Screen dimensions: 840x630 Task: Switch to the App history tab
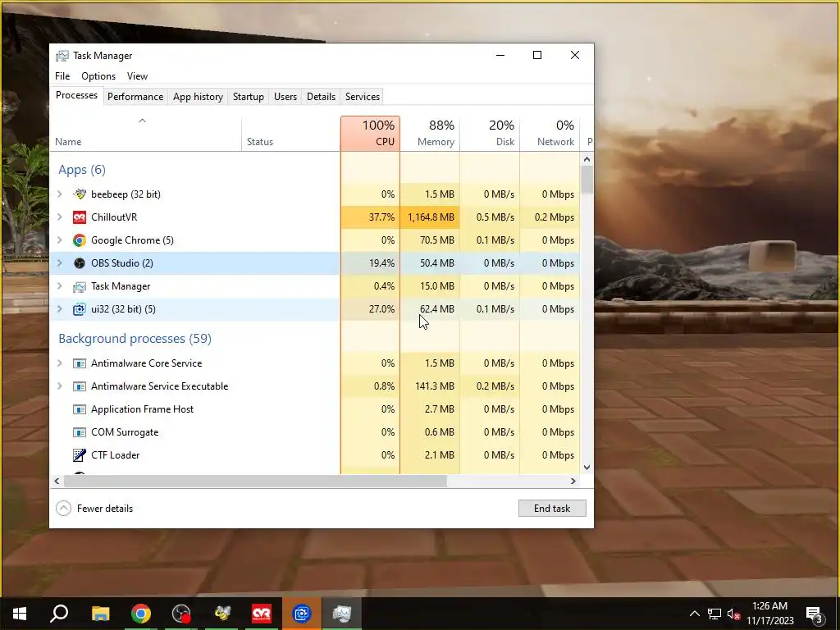click(x=198, y=97)
